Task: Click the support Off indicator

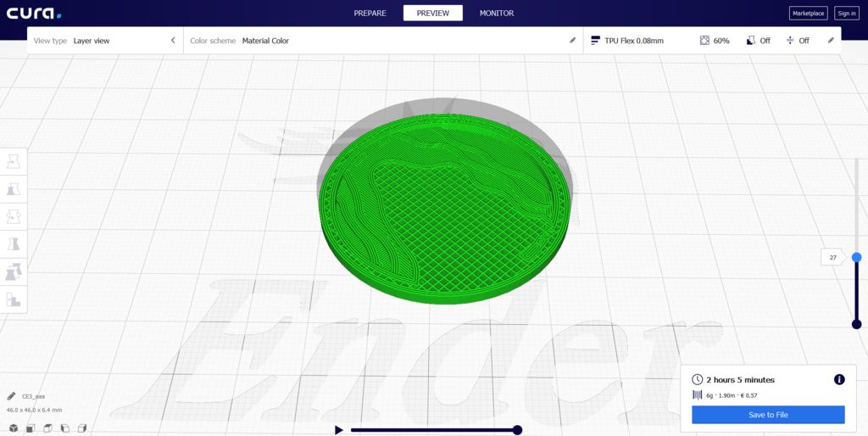Action: click(x=759, y=41)
